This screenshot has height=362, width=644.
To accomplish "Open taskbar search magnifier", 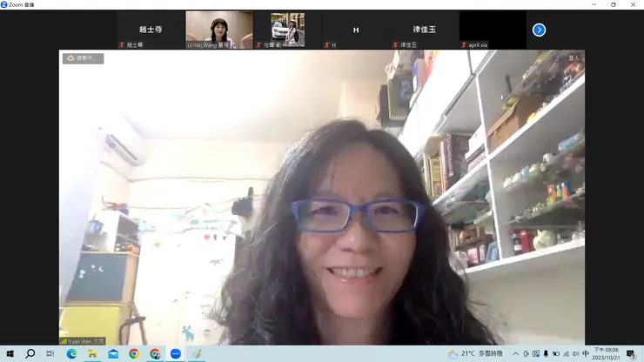I will [x=30, y=354].
